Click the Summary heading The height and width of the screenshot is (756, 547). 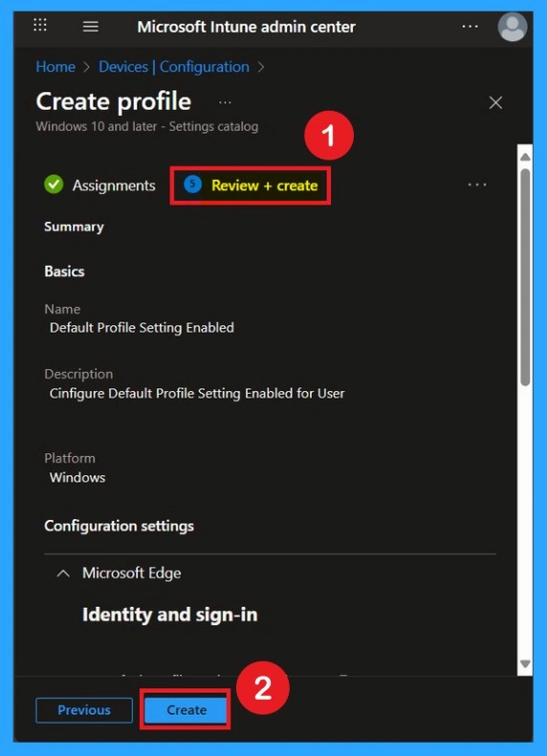74,227
